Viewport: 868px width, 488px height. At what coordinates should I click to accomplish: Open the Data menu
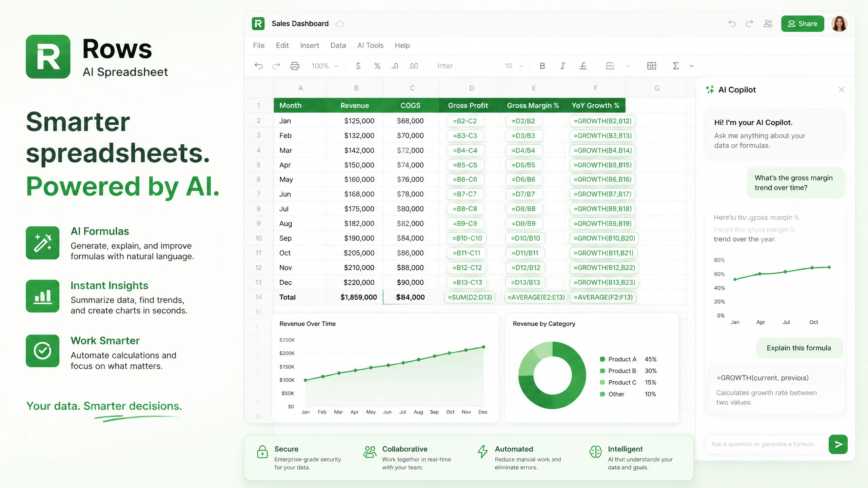[x=338, y=45]
